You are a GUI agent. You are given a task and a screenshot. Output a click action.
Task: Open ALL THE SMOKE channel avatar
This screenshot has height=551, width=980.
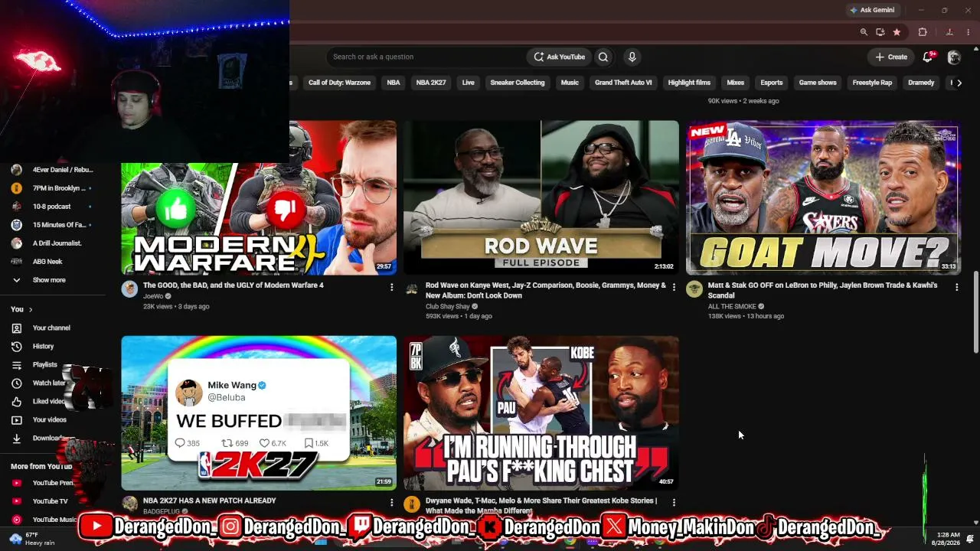(x=694, y=289)
